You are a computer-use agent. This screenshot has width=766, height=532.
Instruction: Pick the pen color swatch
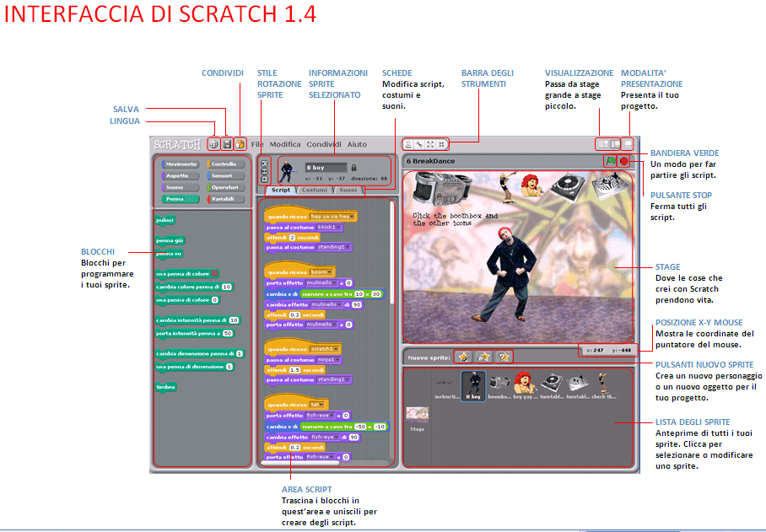click(214, 274)
